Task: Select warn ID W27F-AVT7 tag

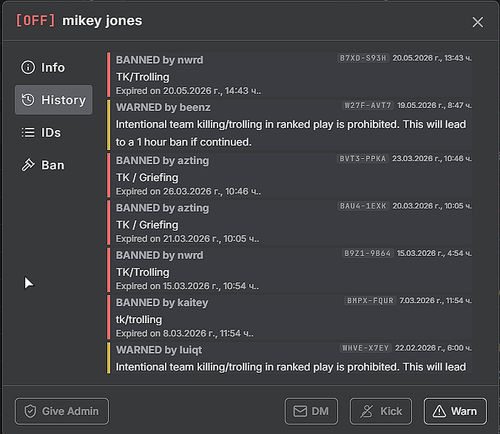Action: click(x=368, y=105)
